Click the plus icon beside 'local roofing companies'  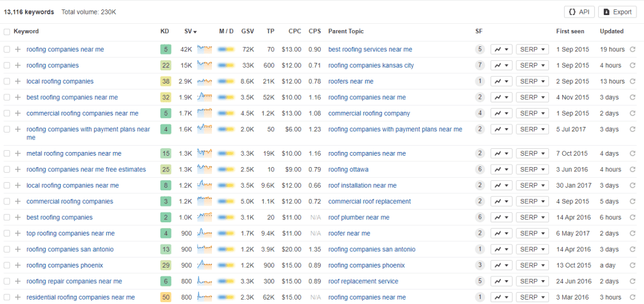[x=18, y=81]
